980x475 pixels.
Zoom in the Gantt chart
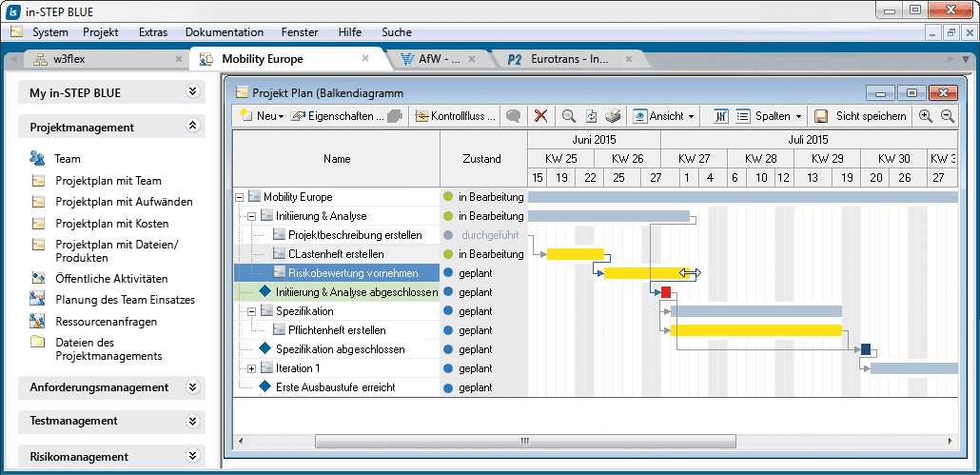925,116
